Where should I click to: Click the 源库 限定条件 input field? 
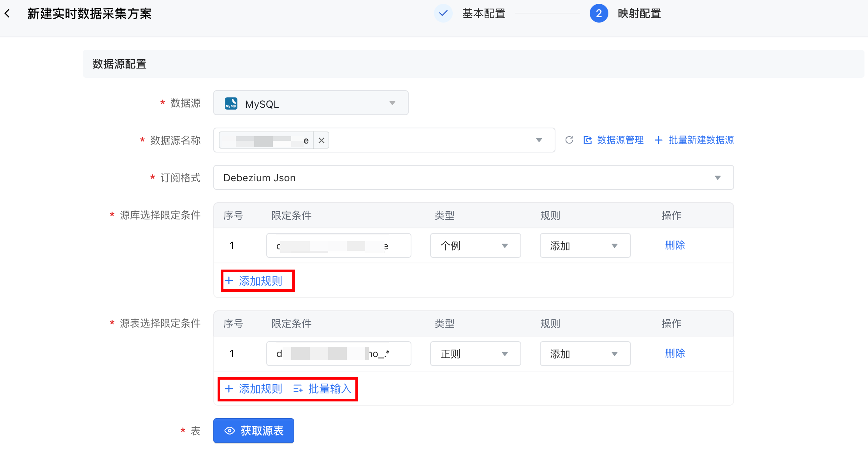pyautogui.click(x=339, y=245)
